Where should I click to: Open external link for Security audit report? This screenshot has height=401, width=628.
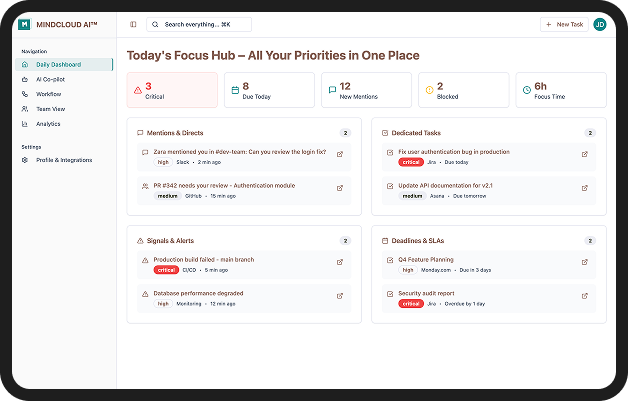point(585,296)
